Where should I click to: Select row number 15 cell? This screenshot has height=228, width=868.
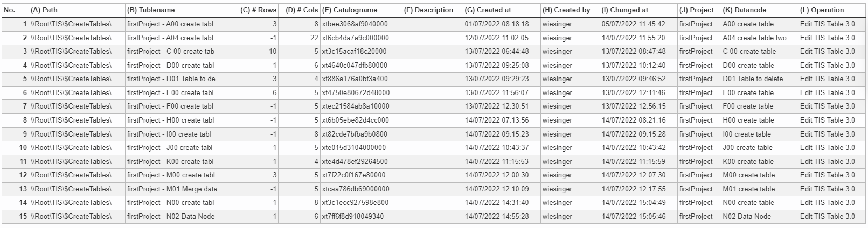pyautogui.click(x=16, y=217)
